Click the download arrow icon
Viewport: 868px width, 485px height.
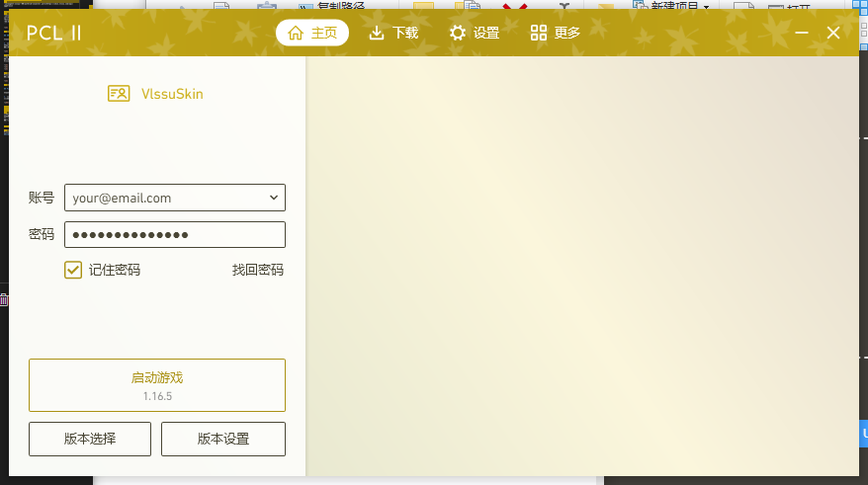coord(377,33)
